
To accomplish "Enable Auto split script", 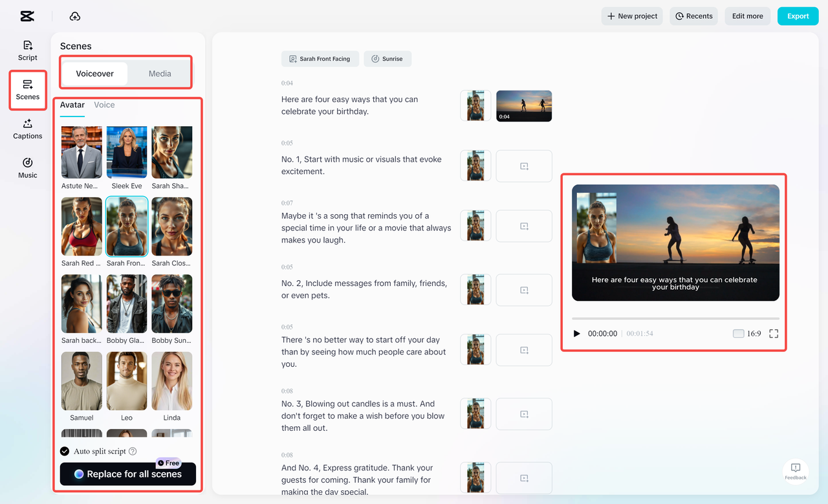I will pyautogui.click(x=64, y=451).
